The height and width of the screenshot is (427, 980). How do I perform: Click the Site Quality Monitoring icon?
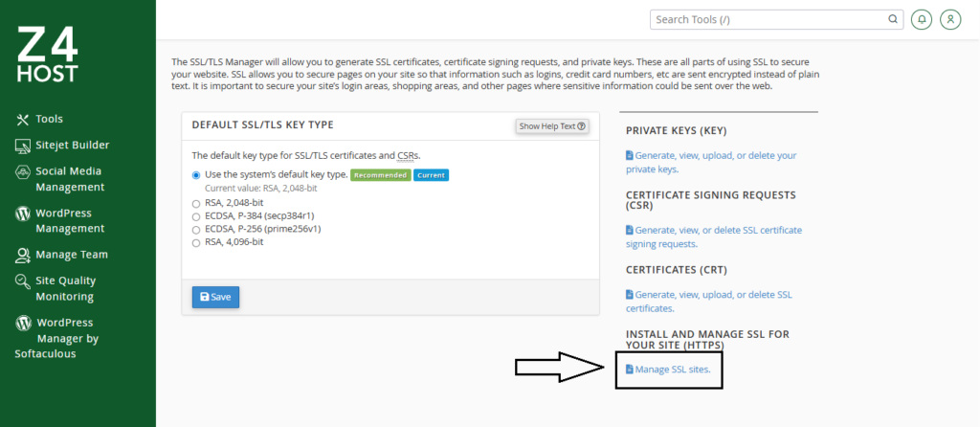tap(23, 281)
